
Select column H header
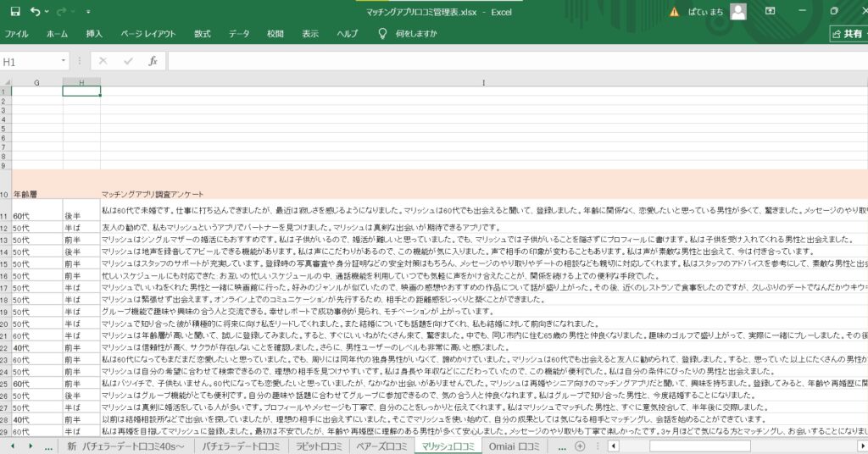coord(81,82)
